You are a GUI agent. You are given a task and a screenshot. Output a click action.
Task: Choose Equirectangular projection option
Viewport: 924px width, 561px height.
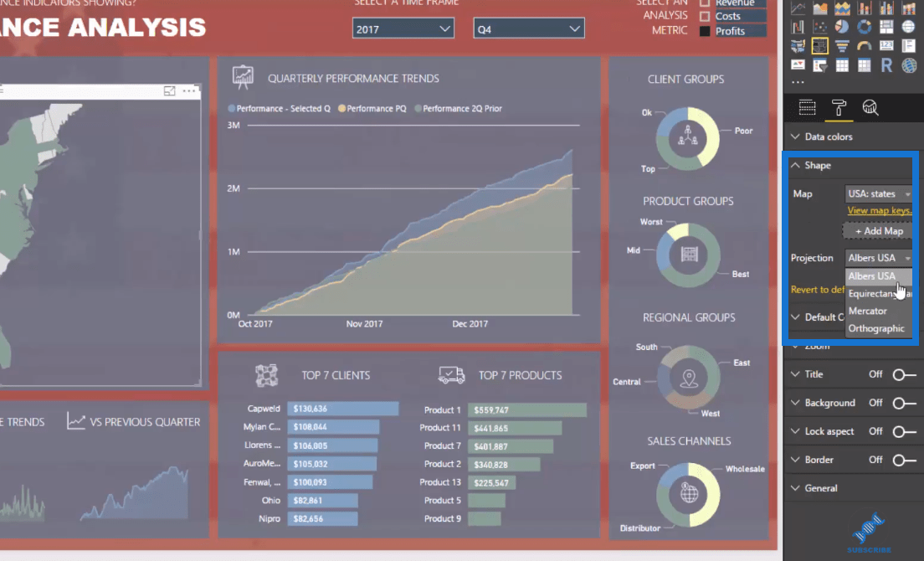[x=879, y=293]
